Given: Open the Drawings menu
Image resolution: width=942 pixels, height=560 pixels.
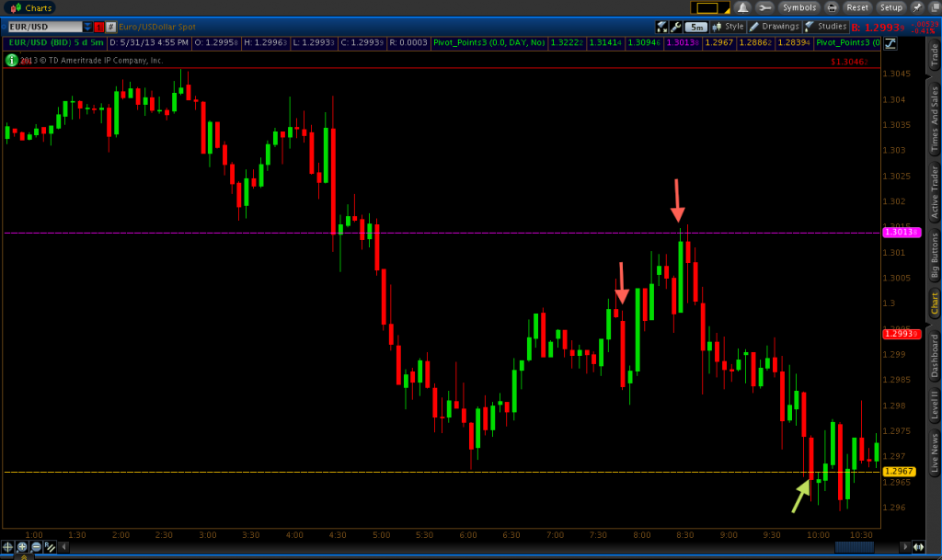Looking at the screenshot, I should [x=775, y=27].
